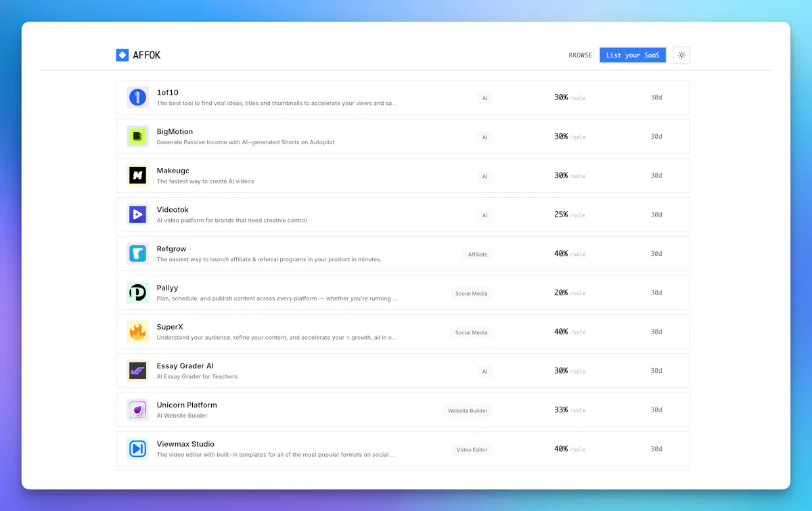
Task: Click the "AI Website Builder" description
Action: click(x=182, y=416)
